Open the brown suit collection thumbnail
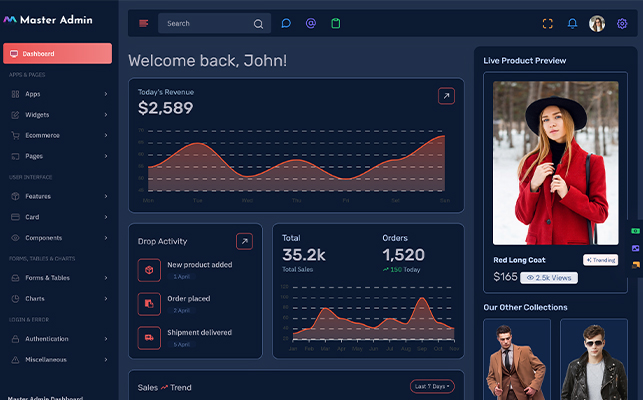This screenshot has height=400, width=643. 516,362
